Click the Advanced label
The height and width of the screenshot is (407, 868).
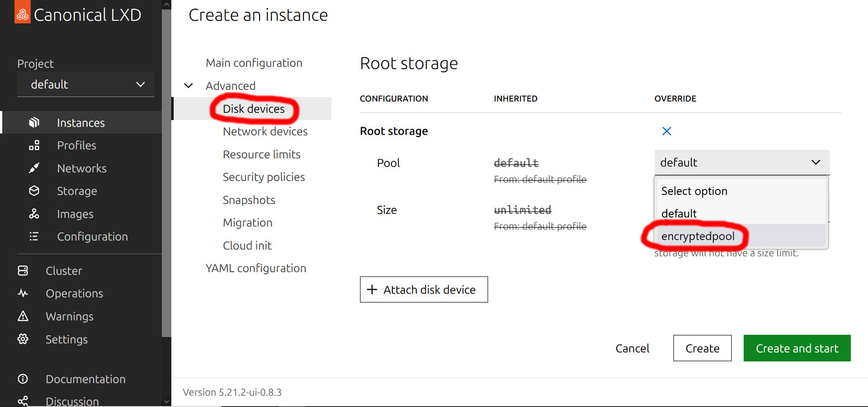231,85
